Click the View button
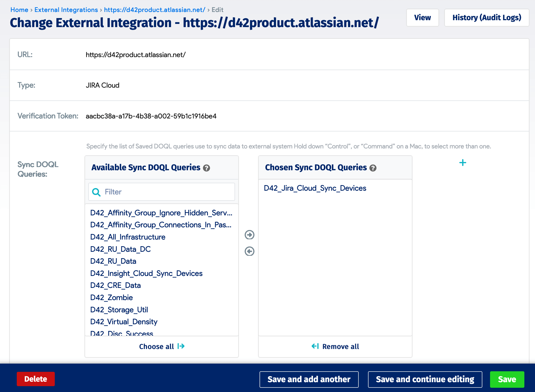 422,18
